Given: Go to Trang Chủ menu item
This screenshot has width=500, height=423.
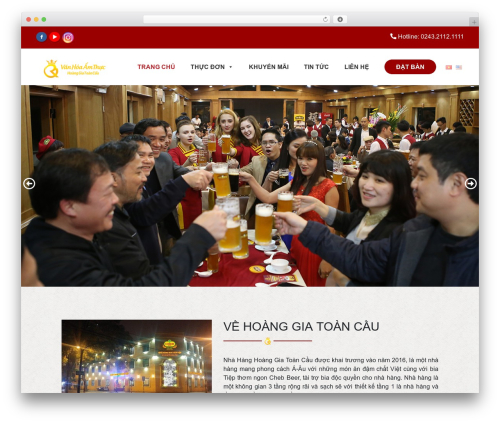Looking at the screenshot, I should click(156, 67).
